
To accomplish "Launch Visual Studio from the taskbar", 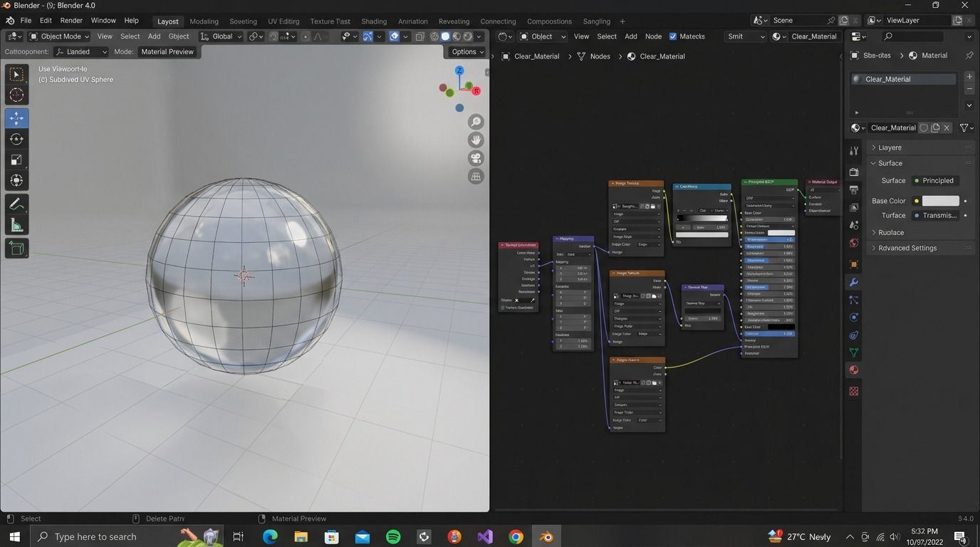I will [x=485, y=536].
